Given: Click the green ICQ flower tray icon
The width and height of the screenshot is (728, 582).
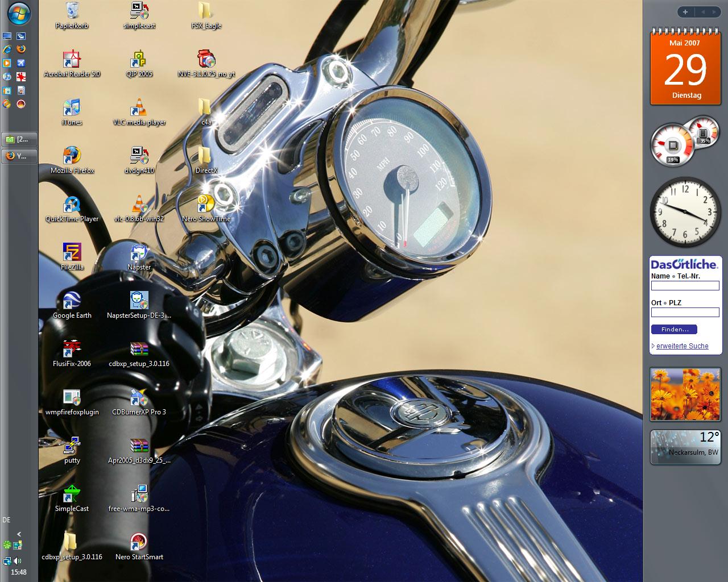Looking at the screenshot, I should coord(7,545).
